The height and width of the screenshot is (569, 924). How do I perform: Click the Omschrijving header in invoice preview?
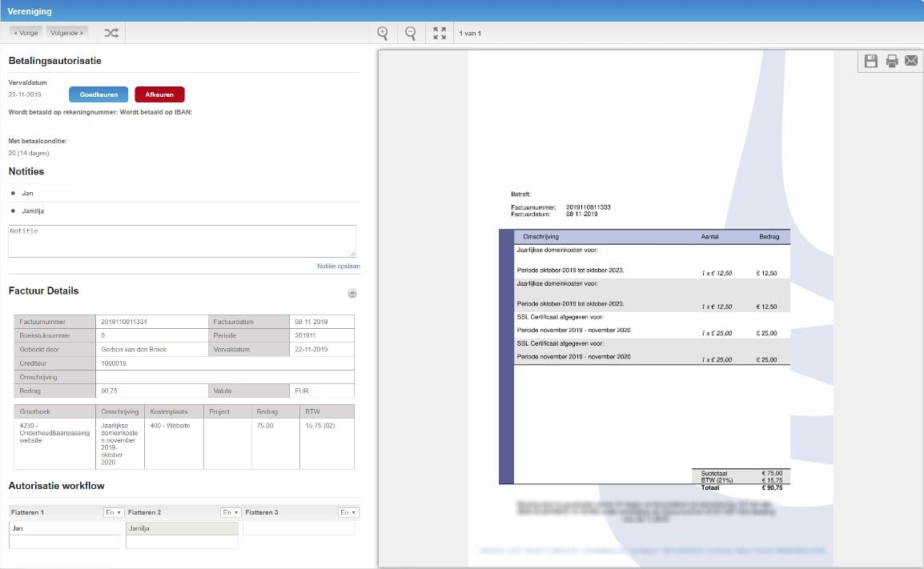(x=541, y=236)
